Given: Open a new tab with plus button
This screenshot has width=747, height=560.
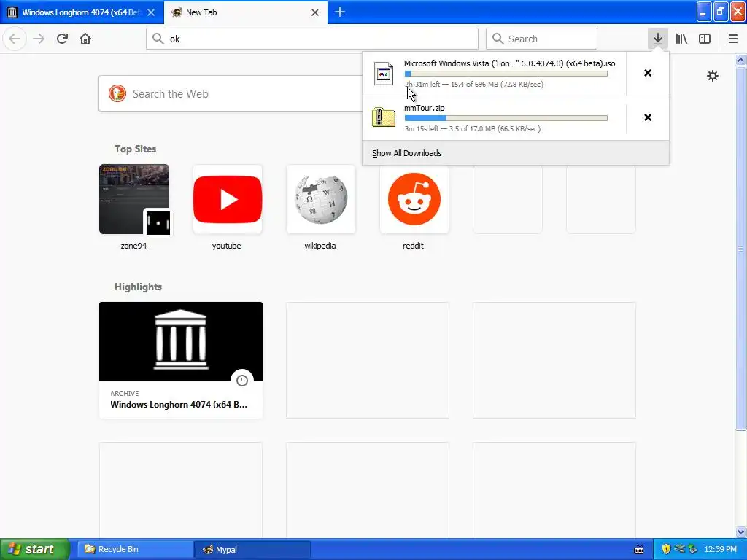Looking at the screenshot, I should click(x=340, y=12).
